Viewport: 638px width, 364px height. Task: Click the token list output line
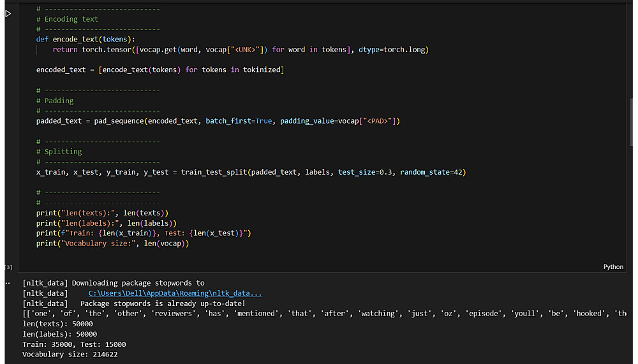click(324, 314)
